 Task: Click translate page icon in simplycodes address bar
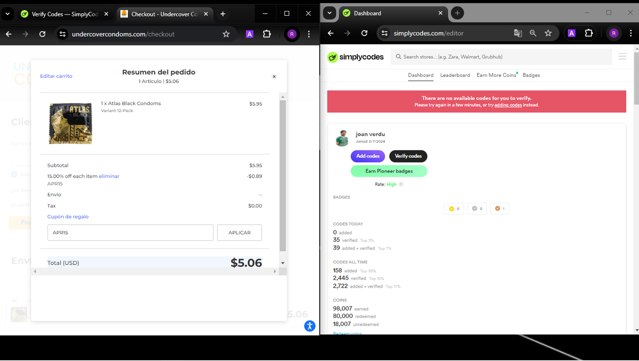click(518, 33)
